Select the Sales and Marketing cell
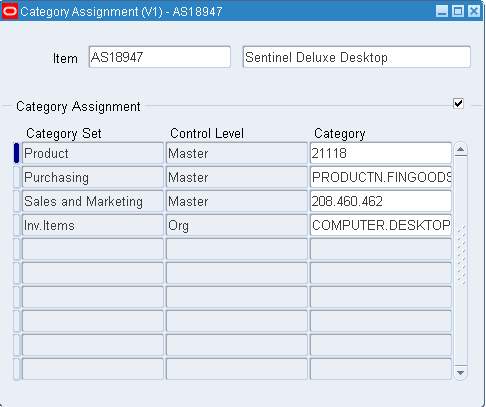 point(93,201)
